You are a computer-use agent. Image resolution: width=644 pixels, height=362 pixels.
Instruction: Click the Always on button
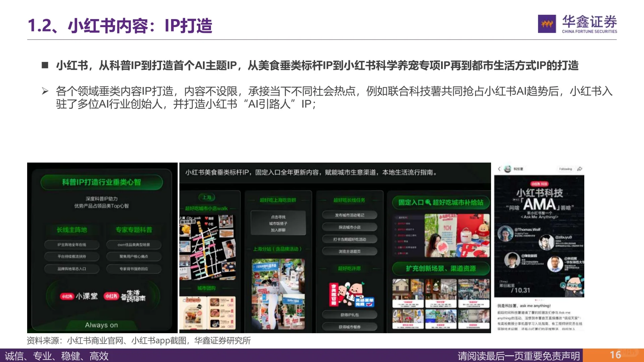(101, 325)
